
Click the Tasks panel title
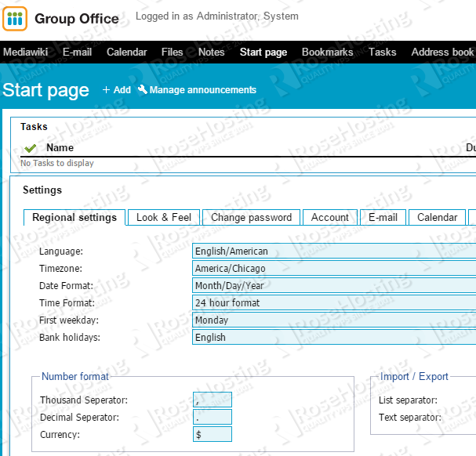click(34, 126)
